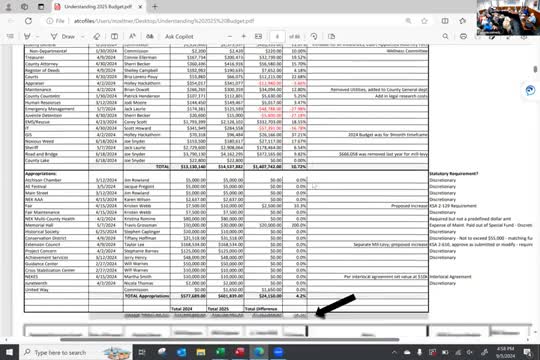This screenshot has width=540, height=360.
Task: Select the Erase tool in PDF toolbar
Action: pos(97,37)
